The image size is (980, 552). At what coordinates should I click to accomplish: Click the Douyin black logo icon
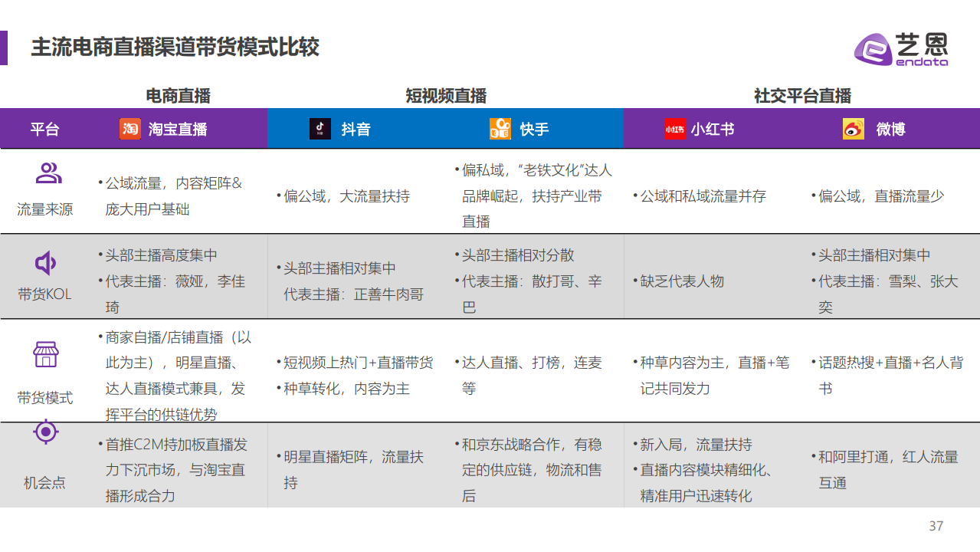(x=320, y=129)
